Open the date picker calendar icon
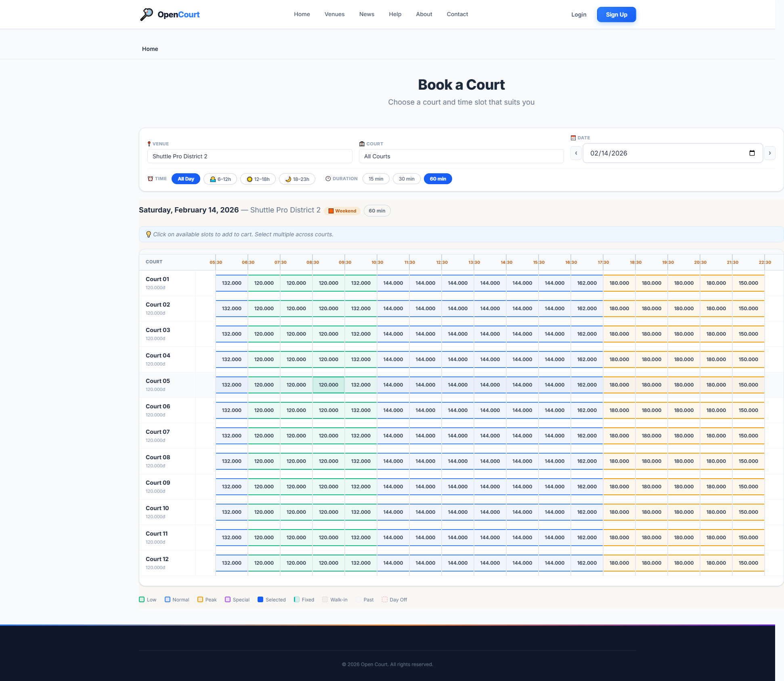 pos(752,153)
